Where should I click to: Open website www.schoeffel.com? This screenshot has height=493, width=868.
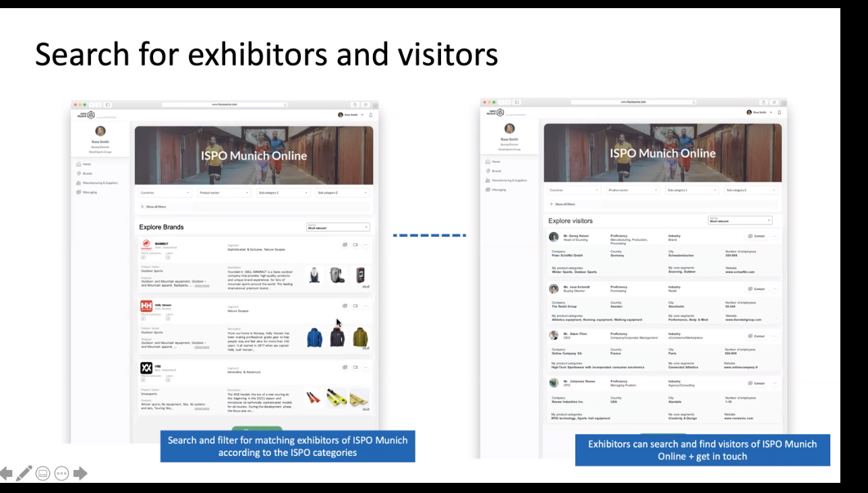pos(740,272)
